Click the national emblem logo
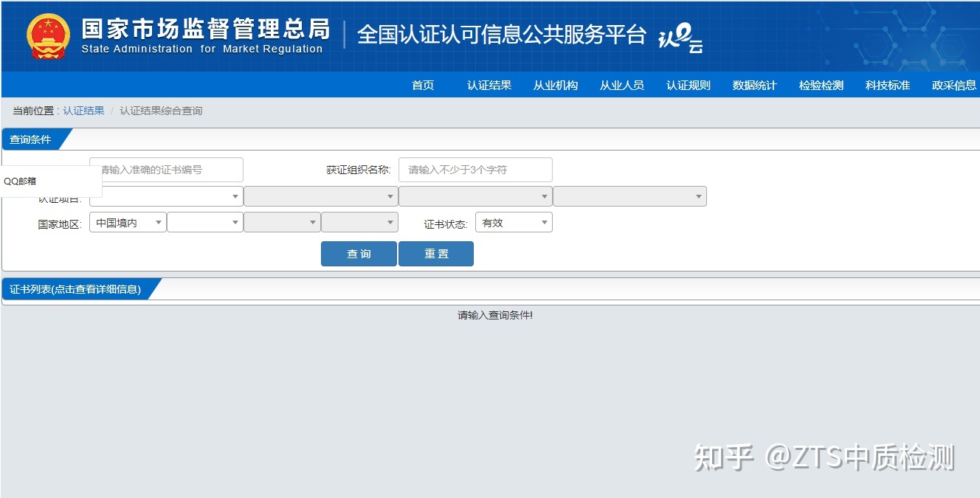Screen dimensions: 980x498 click(x=49, y=36)
